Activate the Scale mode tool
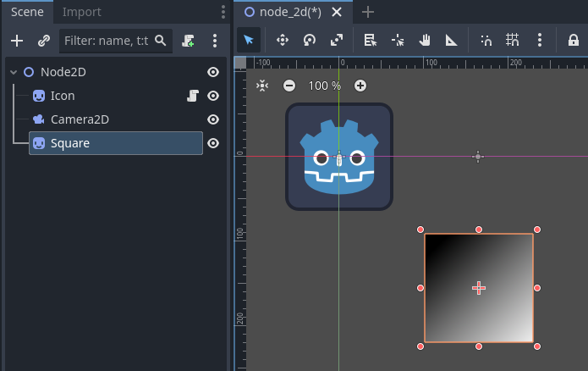The height and width of the screenshot is (371, 588). tap(337, 40)
